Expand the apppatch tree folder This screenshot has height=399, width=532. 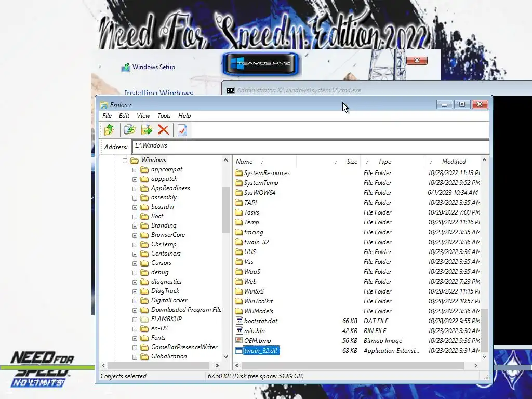click(x=135, y=179)
